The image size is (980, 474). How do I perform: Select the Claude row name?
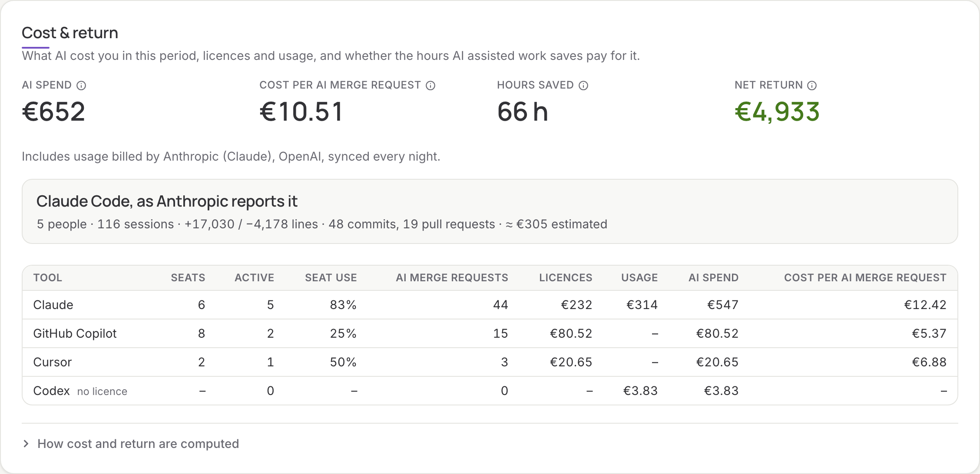click(53, 305)
